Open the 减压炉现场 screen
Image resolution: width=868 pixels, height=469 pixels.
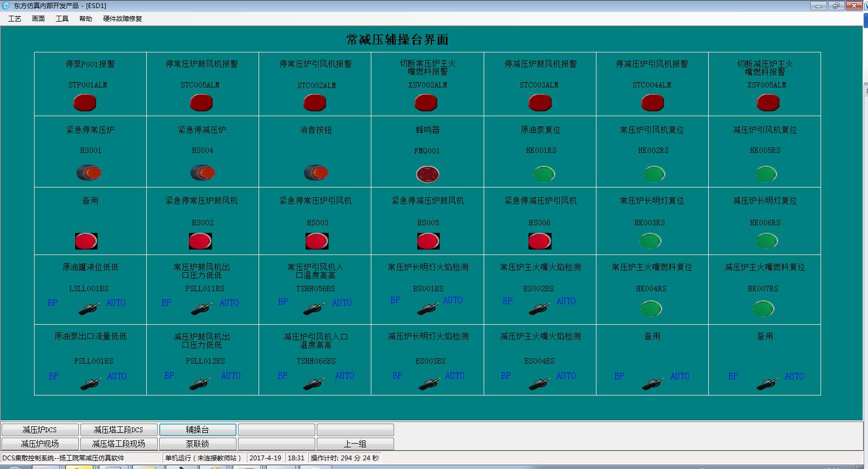[40, 444]
